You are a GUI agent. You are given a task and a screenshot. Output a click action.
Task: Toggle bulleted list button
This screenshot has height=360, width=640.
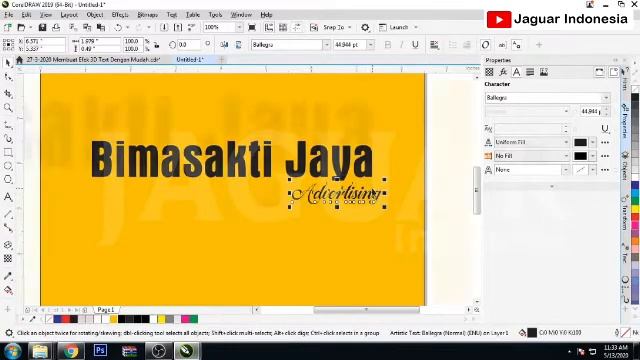pyautogui.click(x=452, y=45)
